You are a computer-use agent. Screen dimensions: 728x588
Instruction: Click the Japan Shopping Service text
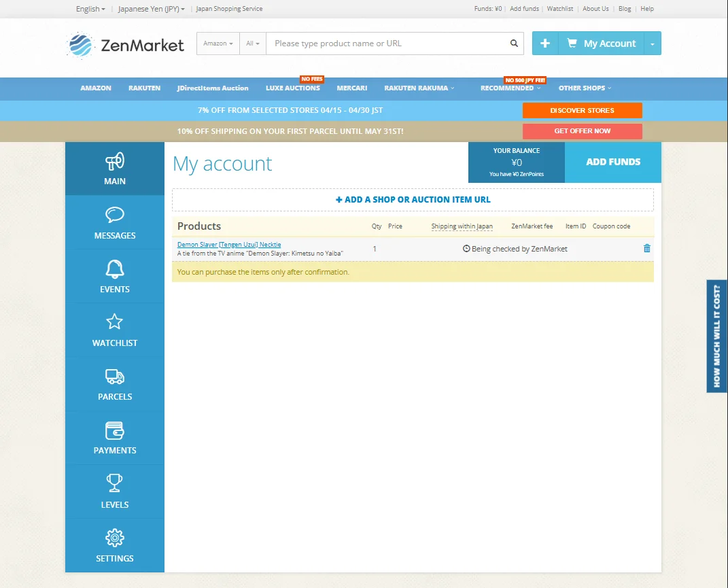coord(229,9)
